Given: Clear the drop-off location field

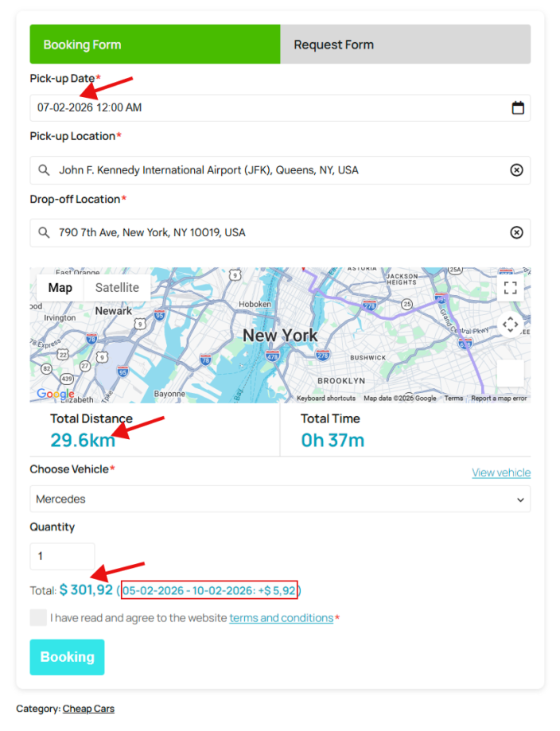Looking at the screenshot, I should coord(516,232).
